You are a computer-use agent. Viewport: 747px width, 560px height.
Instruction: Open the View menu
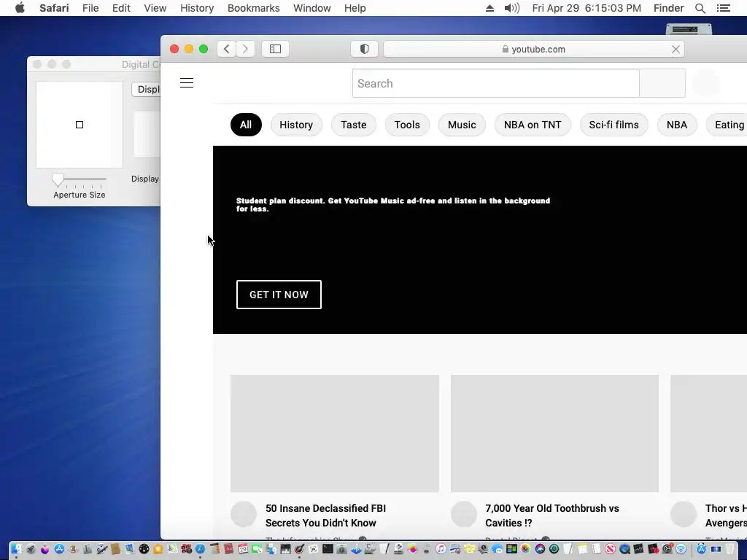[x=155, y=8]
